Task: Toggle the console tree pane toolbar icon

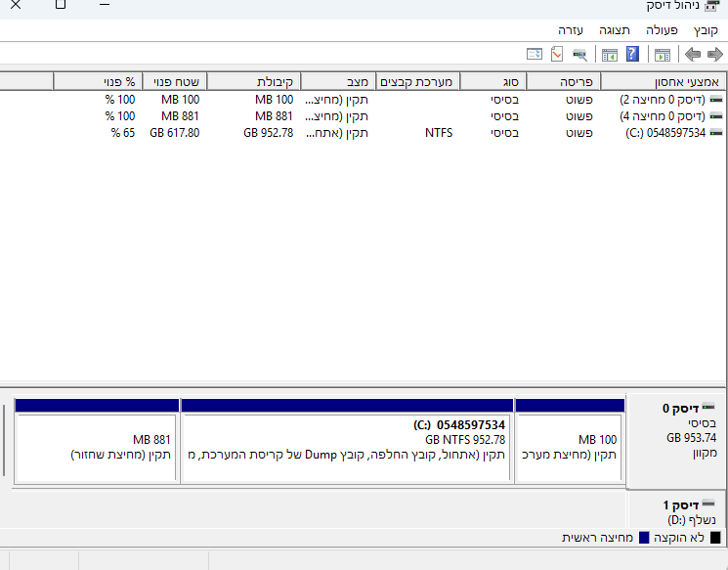Action: pyautogui.click(x=663, y=55)
